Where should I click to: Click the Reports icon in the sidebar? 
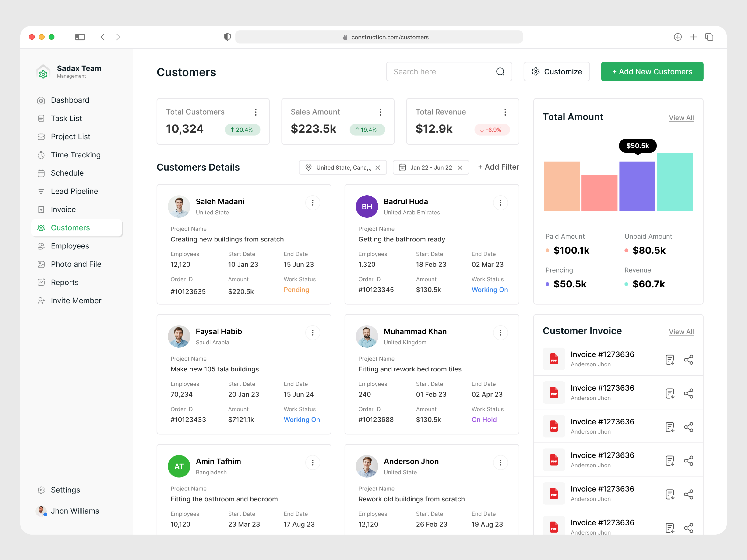coord(41,282)
